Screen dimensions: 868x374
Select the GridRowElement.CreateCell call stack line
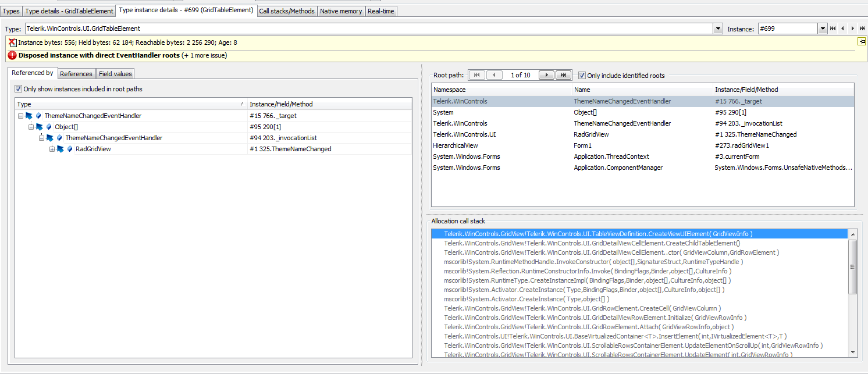tap(640, 308)
